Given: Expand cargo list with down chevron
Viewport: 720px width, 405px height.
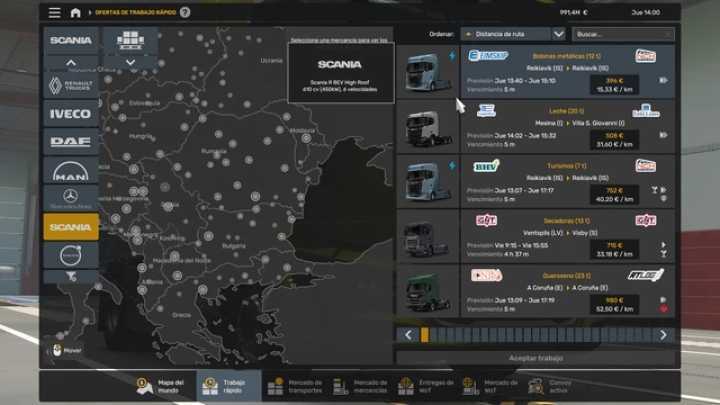Looking at the screenshot, I should click(131, 62).
